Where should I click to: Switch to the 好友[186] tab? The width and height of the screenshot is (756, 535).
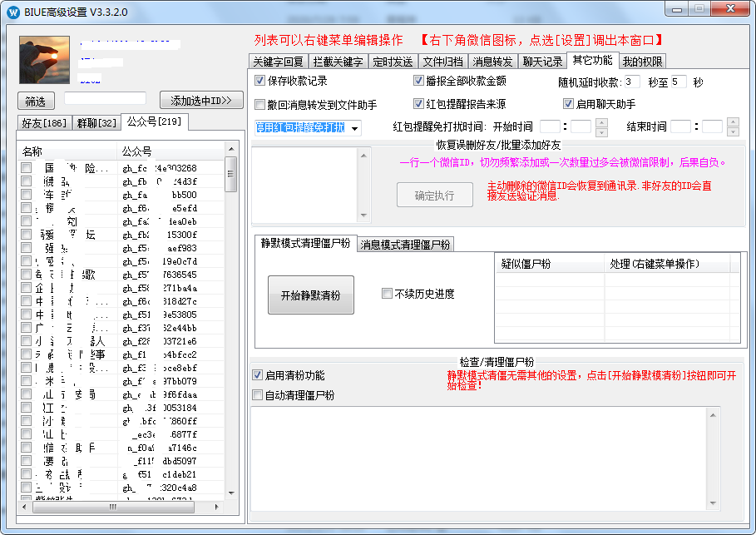[44, 122]
